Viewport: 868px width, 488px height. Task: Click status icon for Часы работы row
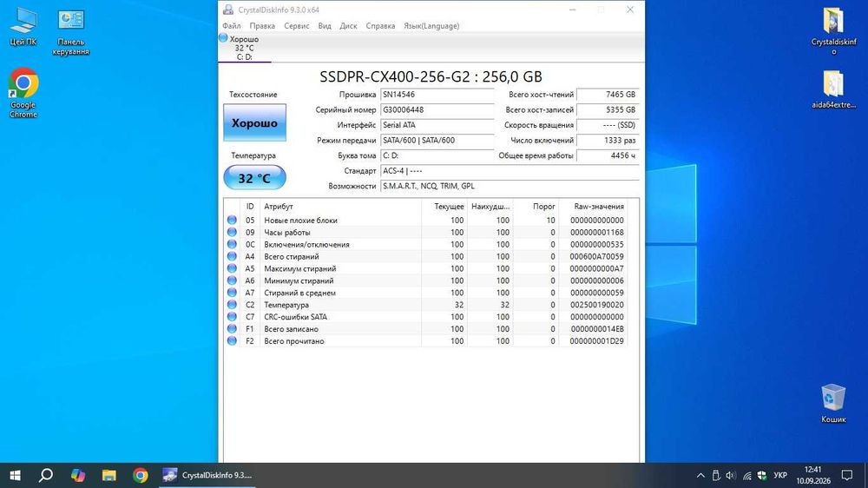tap(232, 232)
